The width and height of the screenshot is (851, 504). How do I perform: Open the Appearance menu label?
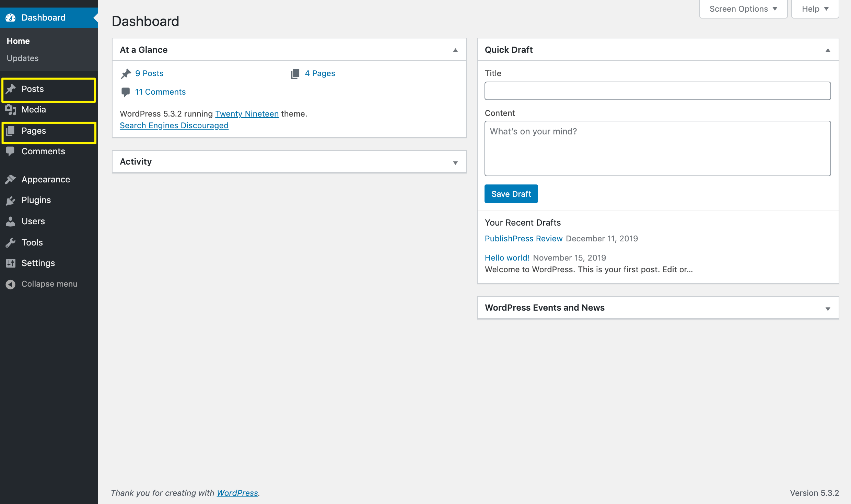46,179
